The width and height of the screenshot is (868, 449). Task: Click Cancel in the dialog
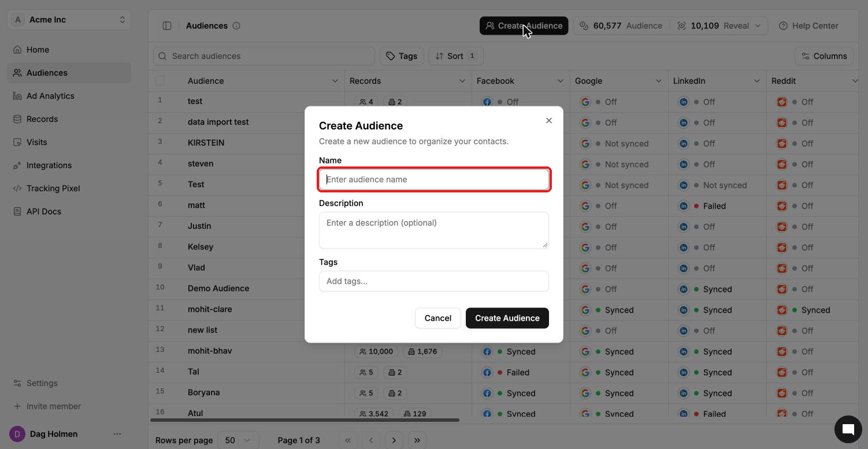click(x=438, y=318)
